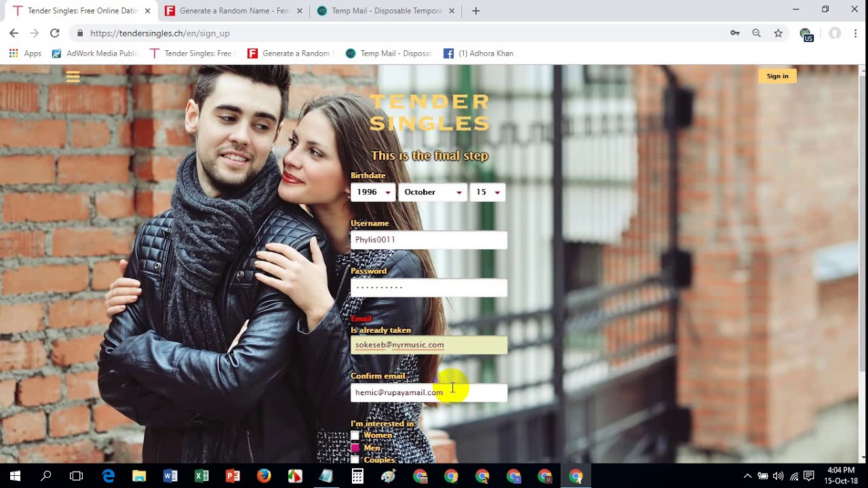Click the Sign in button

[777, 76]
